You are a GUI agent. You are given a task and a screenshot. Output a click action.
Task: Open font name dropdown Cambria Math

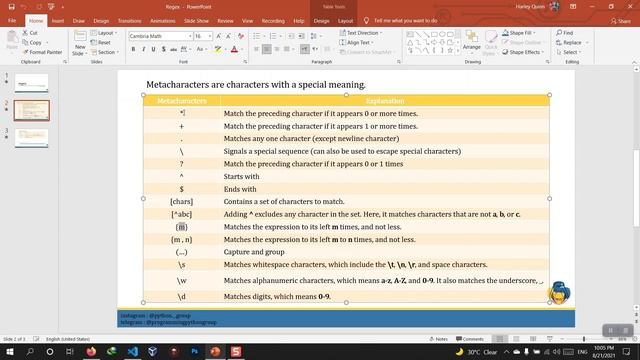click(190, 36)
